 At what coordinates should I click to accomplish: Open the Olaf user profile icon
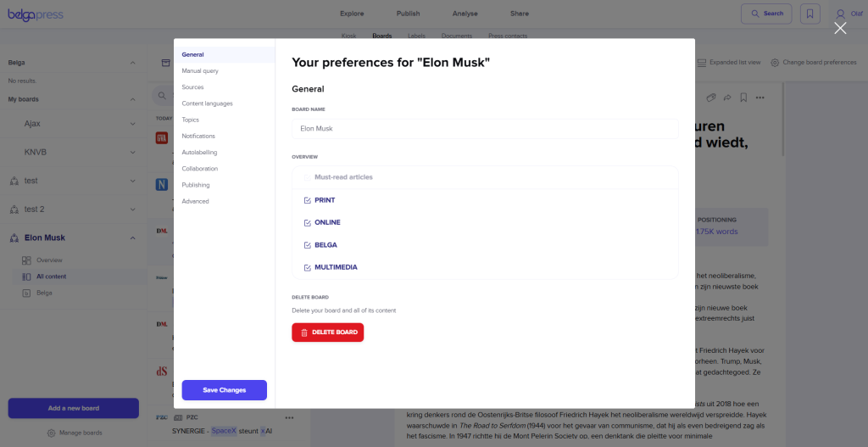(x=841, y=14)
